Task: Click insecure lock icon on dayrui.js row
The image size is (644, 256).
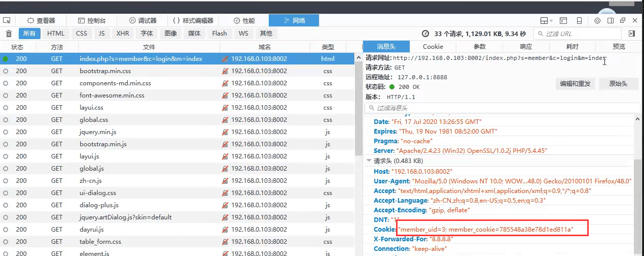Action: [x=225, y=230]
